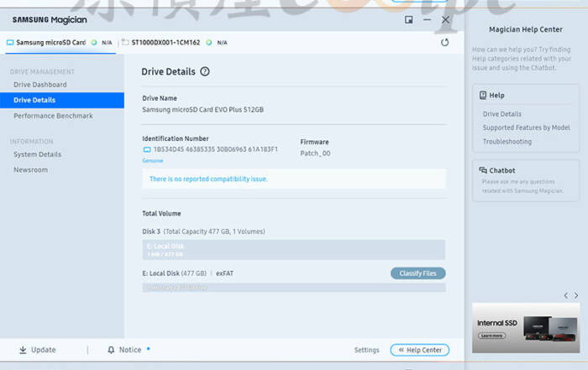Open Settings at the bottom bar

click(366, 350)
